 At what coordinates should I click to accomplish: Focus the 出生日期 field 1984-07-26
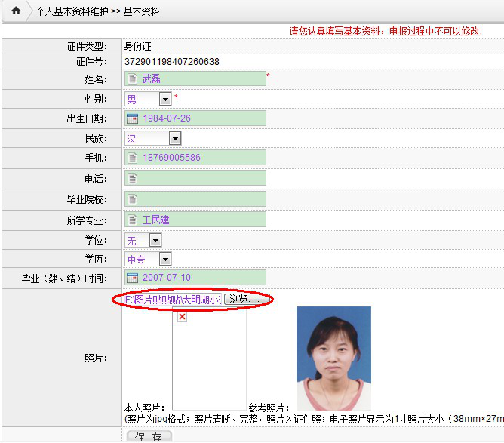tap(195, 118)
